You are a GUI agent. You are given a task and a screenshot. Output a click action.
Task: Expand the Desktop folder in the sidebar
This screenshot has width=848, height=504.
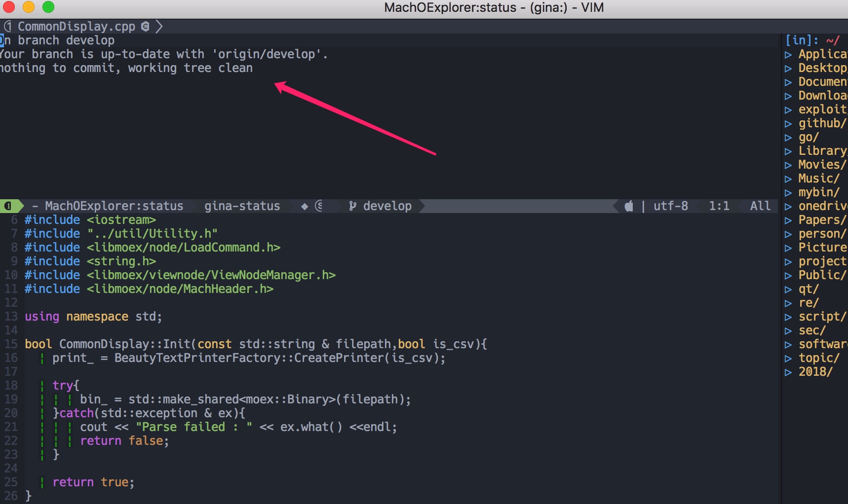(788, 69)
